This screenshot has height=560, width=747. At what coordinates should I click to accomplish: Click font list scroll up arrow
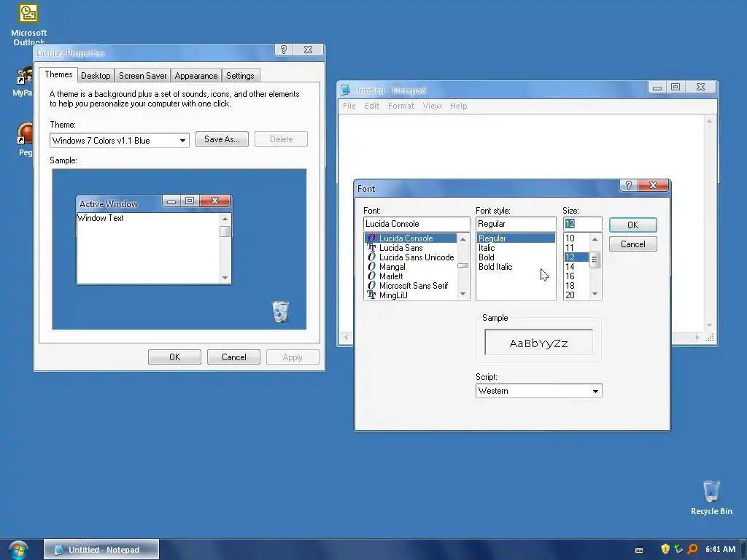462,239
